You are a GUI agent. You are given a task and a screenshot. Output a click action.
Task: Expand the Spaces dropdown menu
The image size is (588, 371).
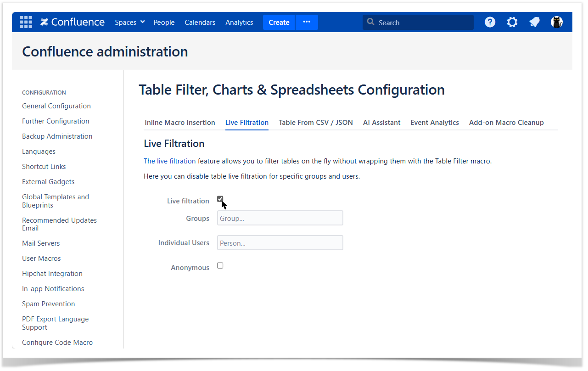129,22
